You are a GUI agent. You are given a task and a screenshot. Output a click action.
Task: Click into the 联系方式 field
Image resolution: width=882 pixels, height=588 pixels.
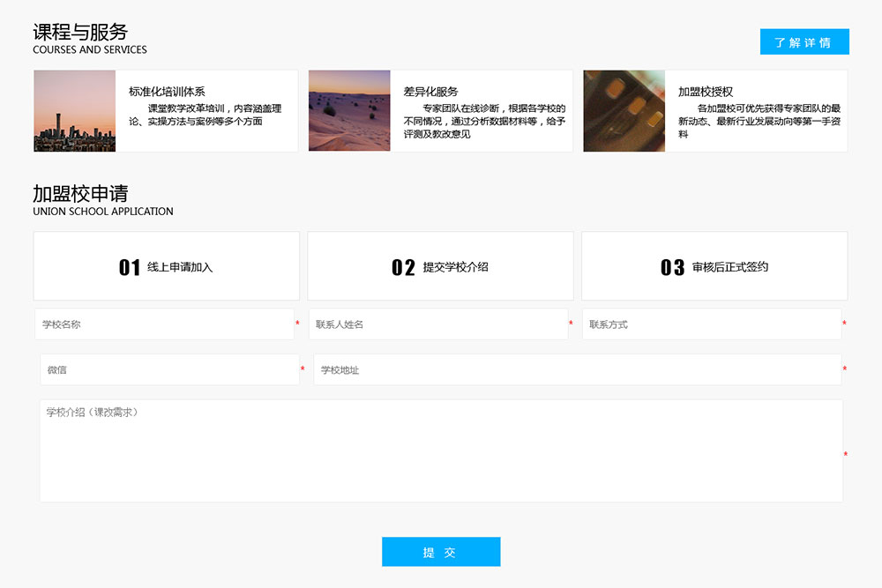[711, 324]
